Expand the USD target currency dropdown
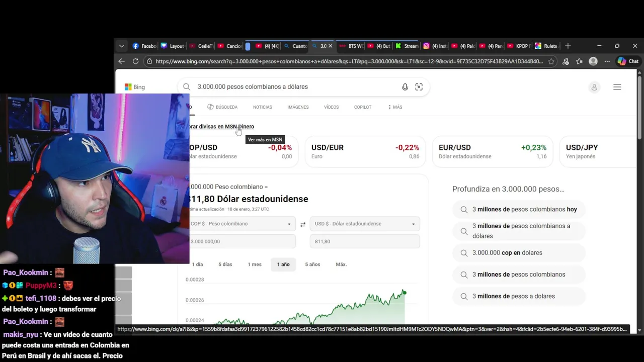644x362 pixels. pos(365,224)
